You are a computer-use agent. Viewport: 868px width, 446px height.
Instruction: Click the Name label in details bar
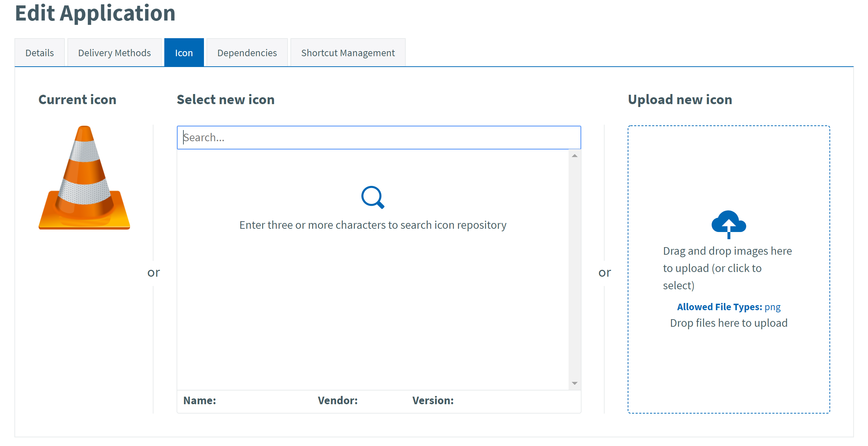click(200, 401)
